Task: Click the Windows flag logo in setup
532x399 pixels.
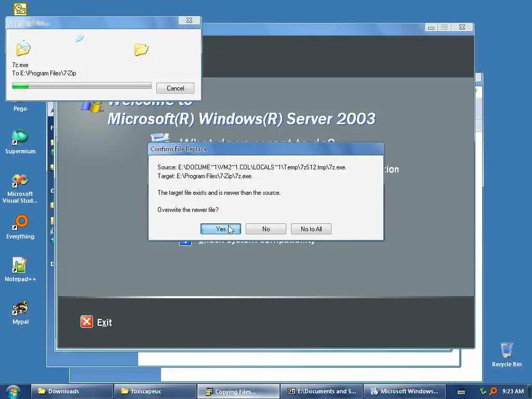Action: click(x=91, y=106)
